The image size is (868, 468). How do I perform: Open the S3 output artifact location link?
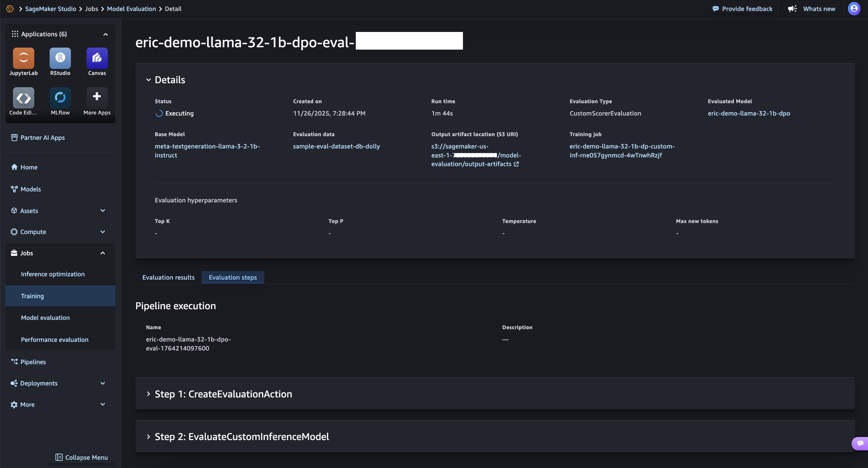click(476, 155)
